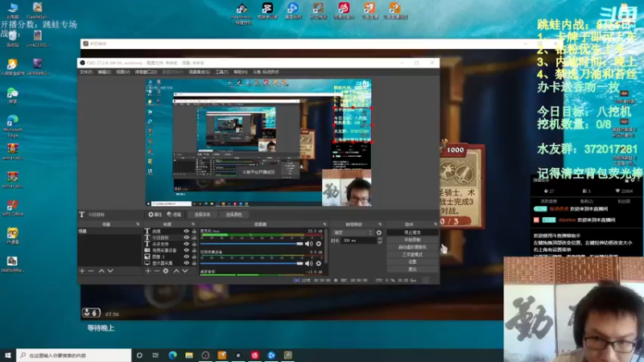Float the Controls dock panel icon
This screenshot has height=362, width=644.
tap(436, 224)
